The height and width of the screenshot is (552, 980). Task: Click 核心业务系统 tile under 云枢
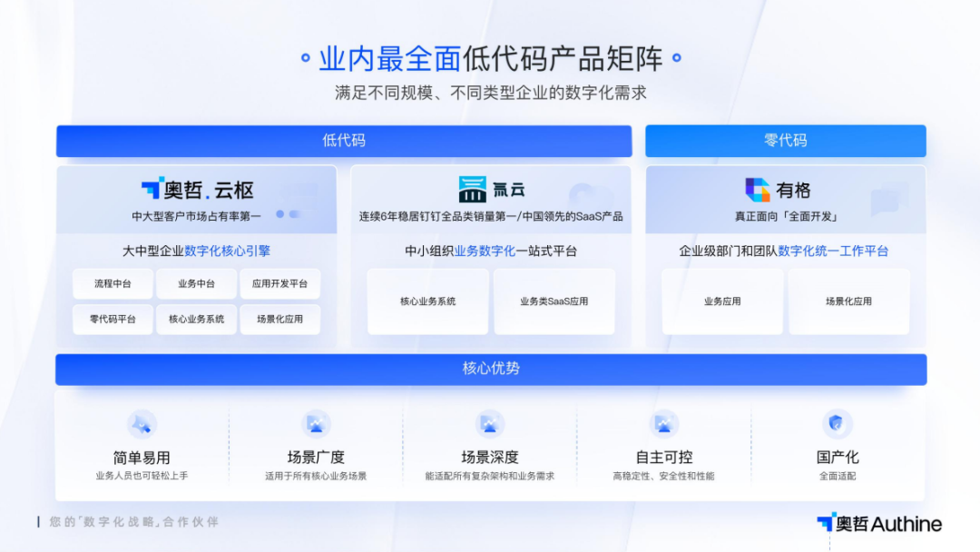[x=196, y=320]
